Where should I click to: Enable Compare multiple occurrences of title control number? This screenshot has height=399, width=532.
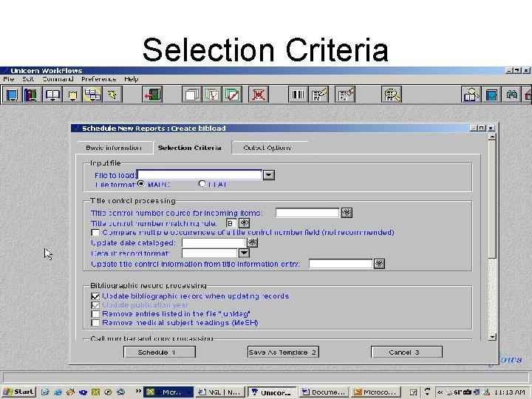95,233
